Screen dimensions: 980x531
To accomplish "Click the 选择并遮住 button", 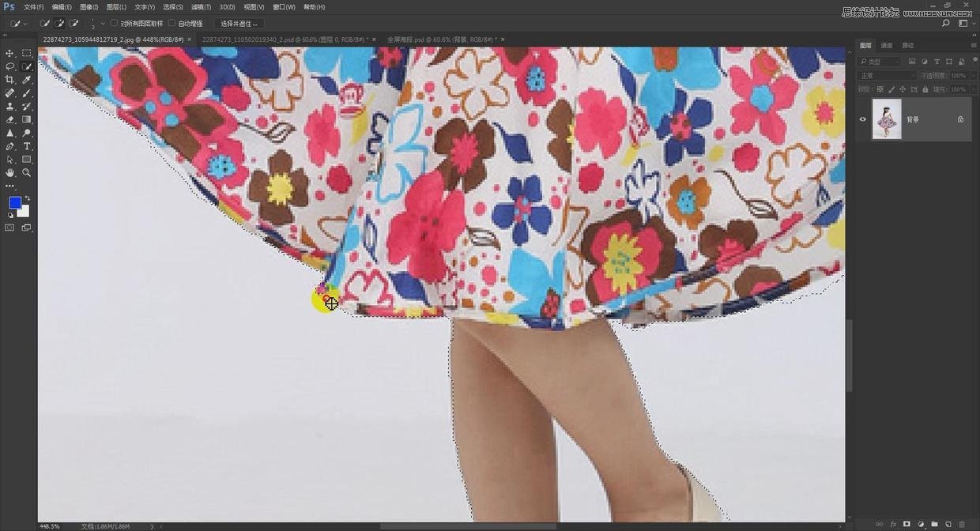I will point(238,24).
